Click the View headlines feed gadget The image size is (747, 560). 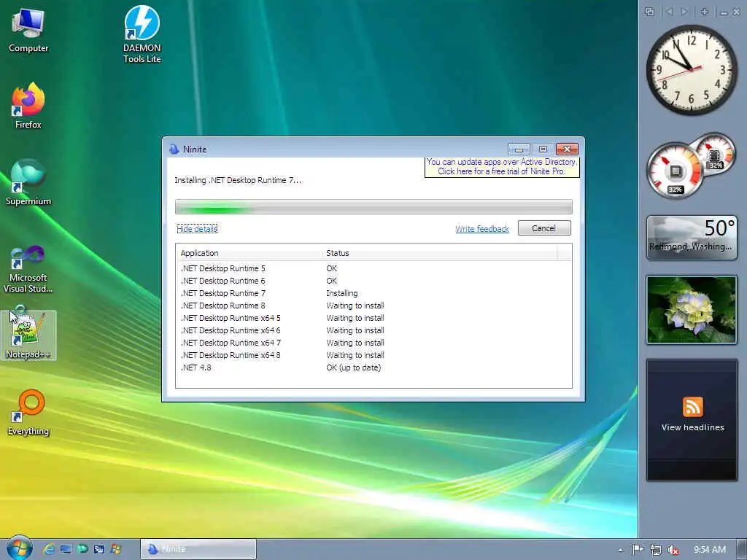[x=692, y=420]
